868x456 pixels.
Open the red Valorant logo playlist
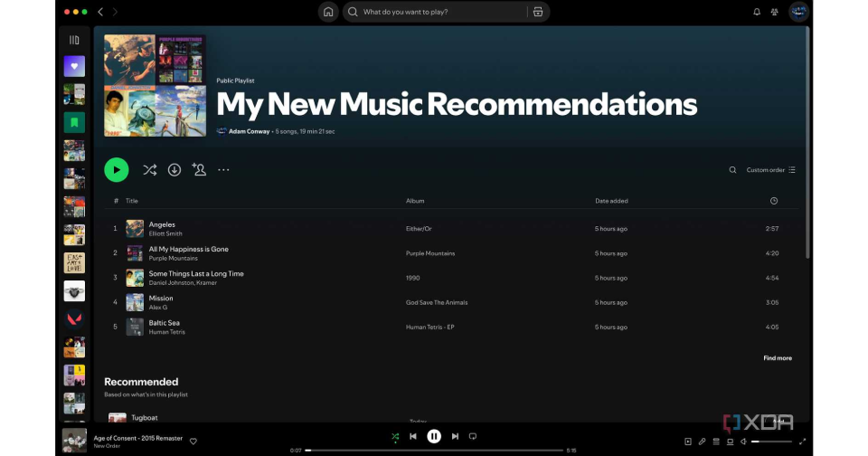pos(74,319)
